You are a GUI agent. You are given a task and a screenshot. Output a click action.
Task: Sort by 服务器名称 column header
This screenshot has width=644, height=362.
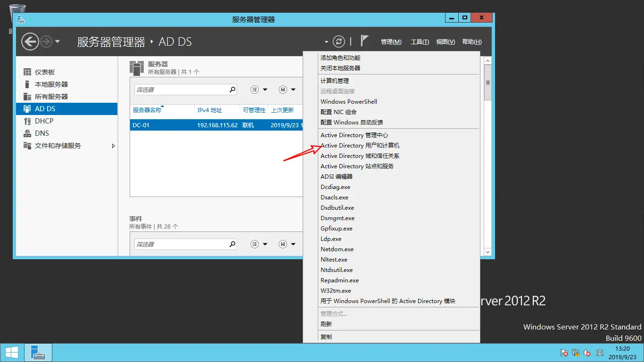(x=147, y=110)
